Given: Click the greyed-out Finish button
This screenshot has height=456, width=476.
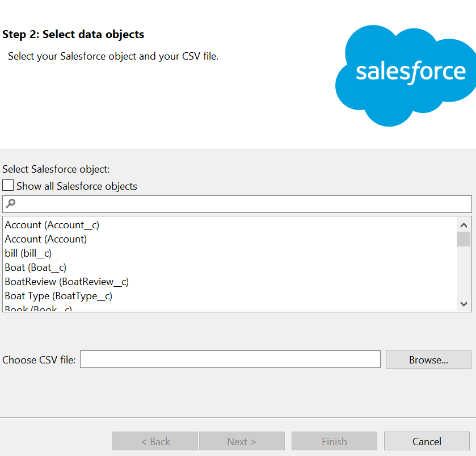Looking at the screenshot, I should pyautogui.click(x=334, y=441).
